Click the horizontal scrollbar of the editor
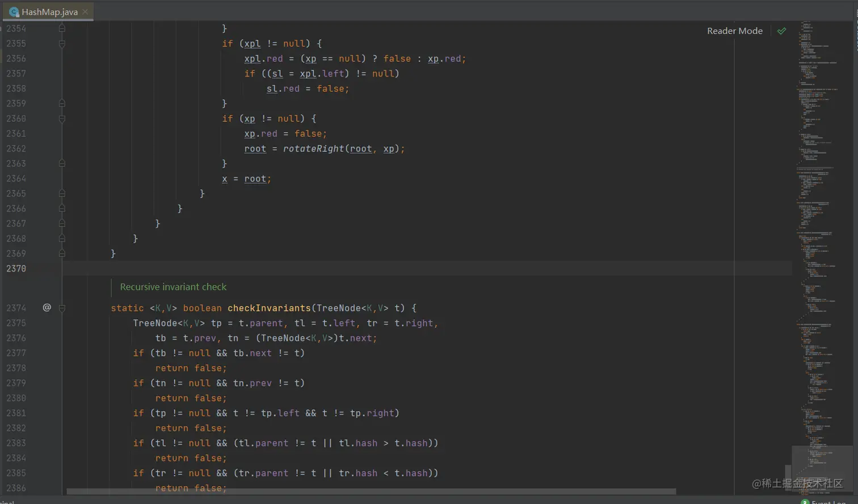This screenshot has height=504, width=858. (371, 492)
